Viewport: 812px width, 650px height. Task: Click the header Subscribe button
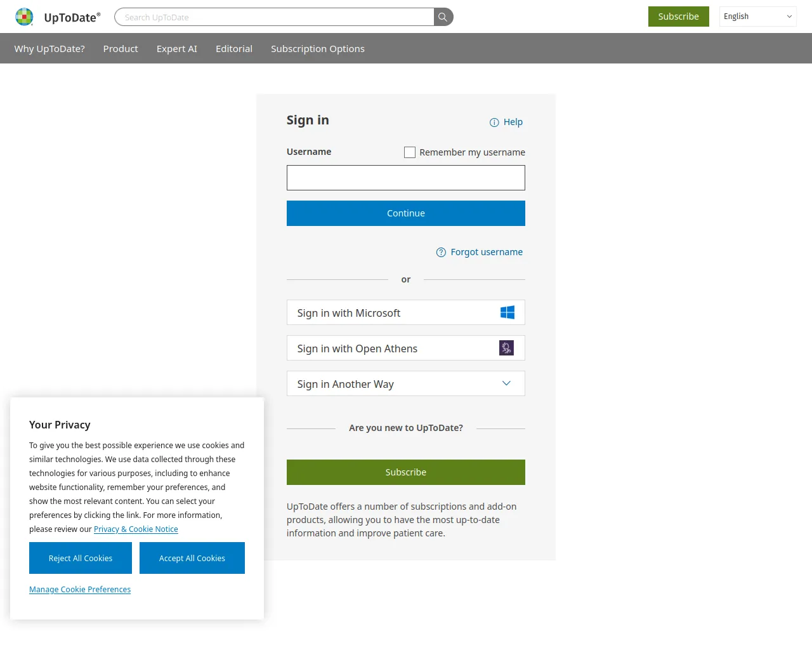[679, 17]
